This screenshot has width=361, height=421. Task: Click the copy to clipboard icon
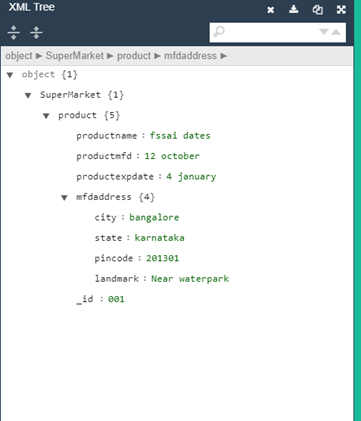coord(317,10)
